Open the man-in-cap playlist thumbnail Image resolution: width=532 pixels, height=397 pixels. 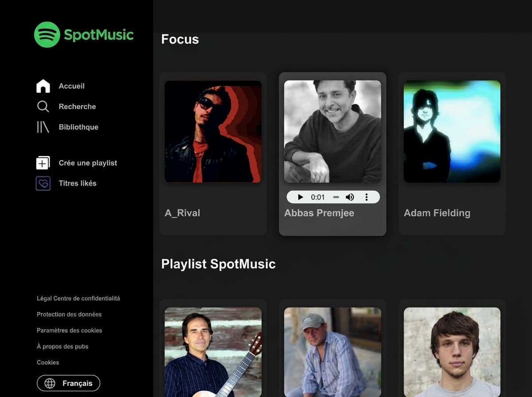point(332,352)
